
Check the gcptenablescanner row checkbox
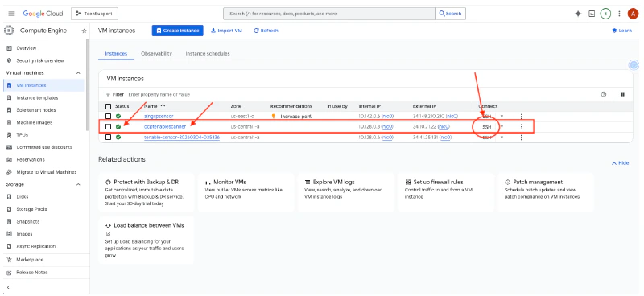(109, 127)
